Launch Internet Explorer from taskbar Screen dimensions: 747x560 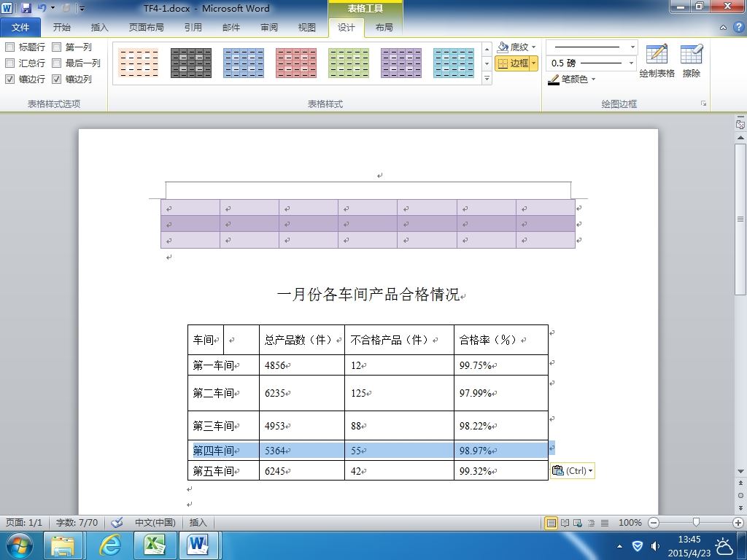click(x=109, y=545)
